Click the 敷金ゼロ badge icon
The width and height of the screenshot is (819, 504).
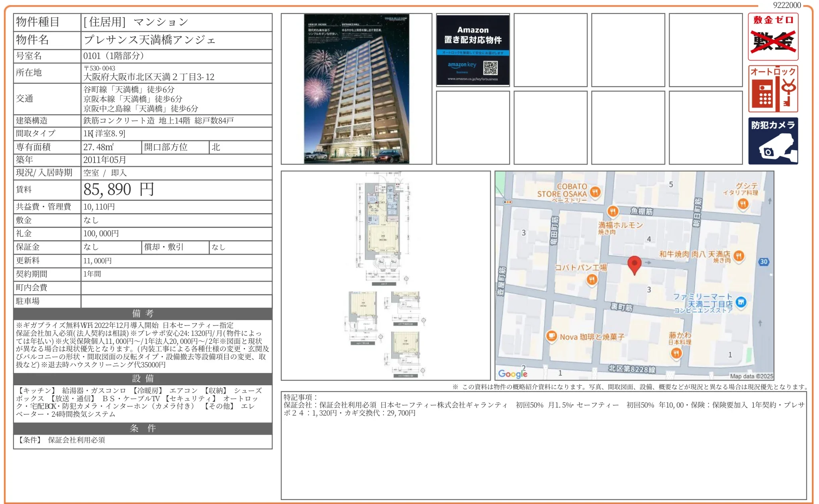click(773, 37)
